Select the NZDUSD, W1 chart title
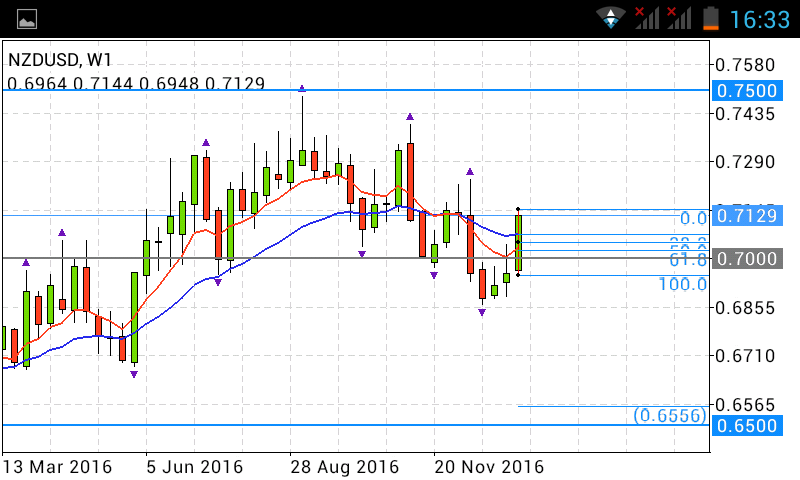800x480 pixels. tap(60, 60)
